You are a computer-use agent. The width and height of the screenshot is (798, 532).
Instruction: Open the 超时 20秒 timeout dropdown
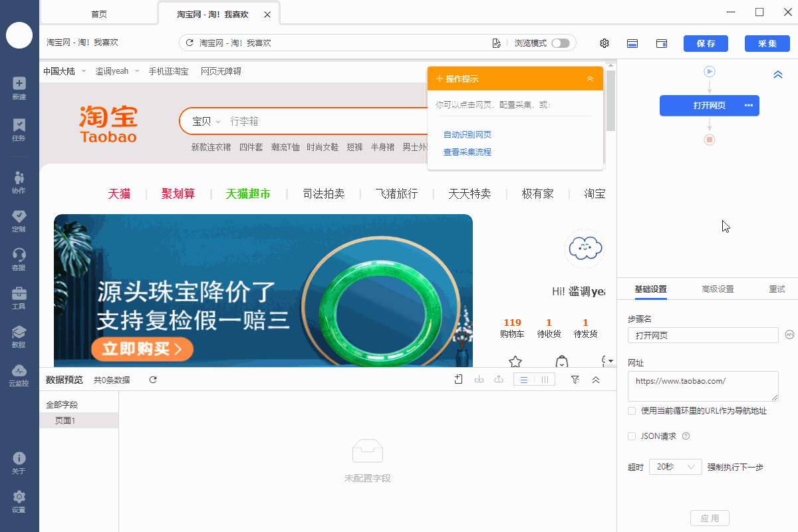tap(676, 467)
